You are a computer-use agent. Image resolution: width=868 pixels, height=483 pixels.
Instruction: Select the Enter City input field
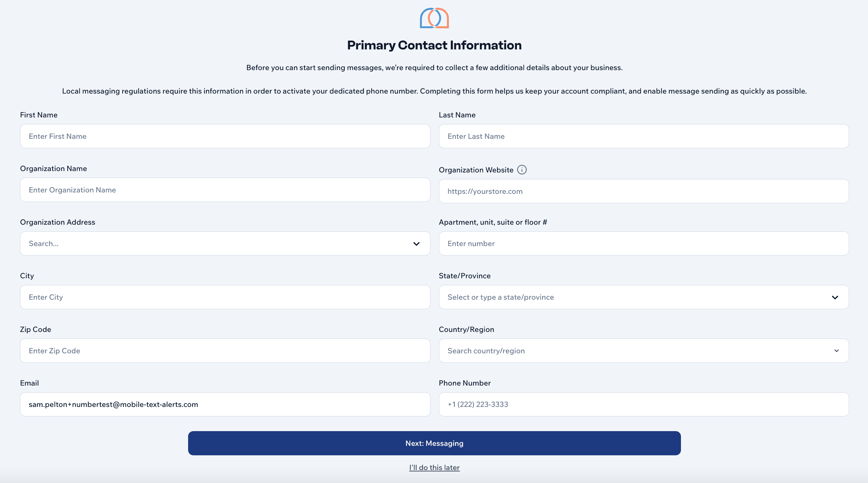tap(225, 297)
